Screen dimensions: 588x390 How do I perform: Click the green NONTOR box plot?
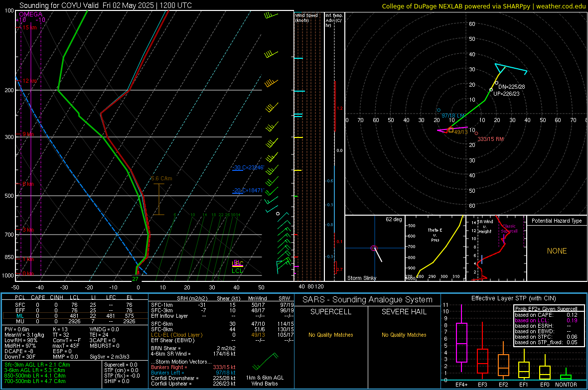click(x=566, y=375)
